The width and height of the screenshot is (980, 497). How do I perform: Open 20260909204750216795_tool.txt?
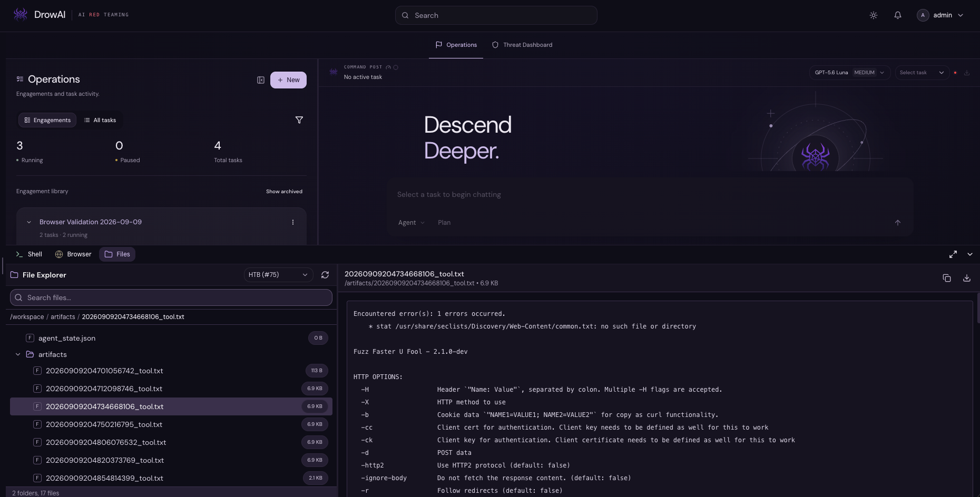[x=171, y=424]
